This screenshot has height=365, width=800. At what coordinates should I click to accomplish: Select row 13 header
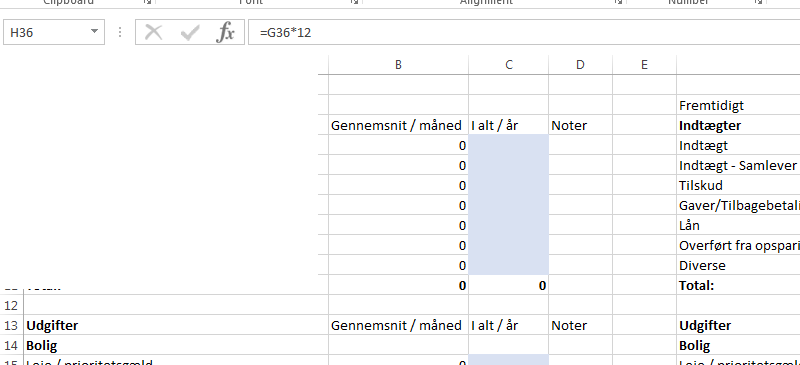[x=11, y=325]
